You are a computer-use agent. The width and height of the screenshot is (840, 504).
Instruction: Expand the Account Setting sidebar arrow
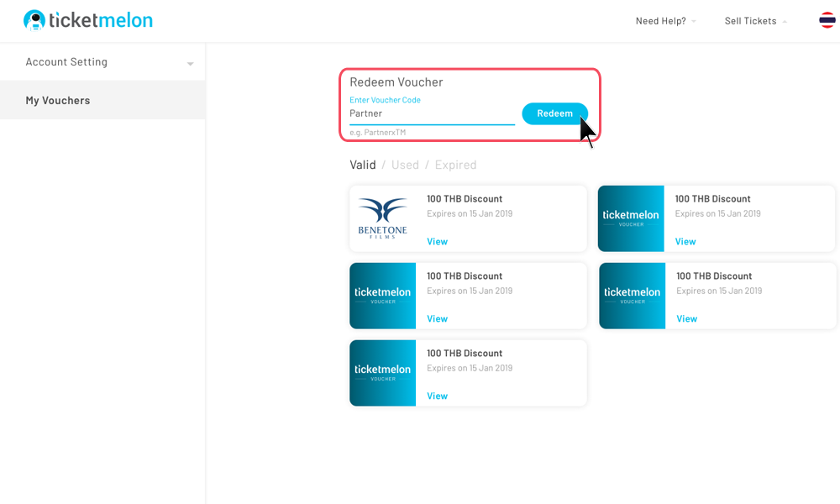pos(190,63)
